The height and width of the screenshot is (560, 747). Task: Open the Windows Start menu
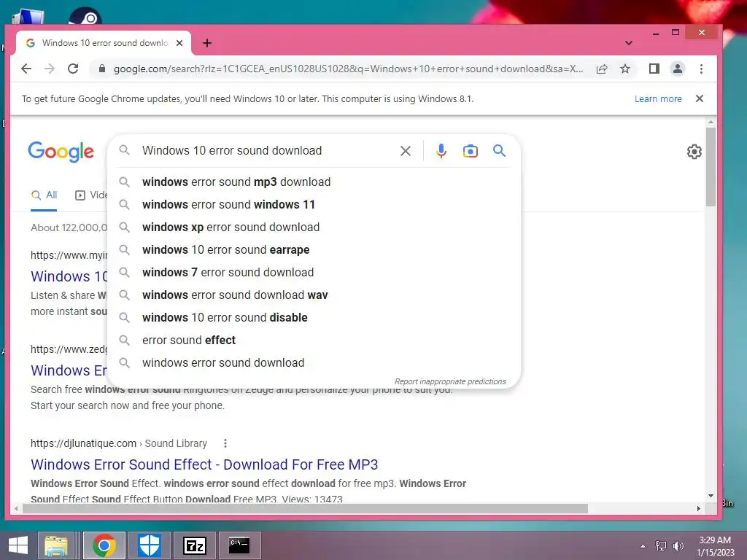coord(18,545)
